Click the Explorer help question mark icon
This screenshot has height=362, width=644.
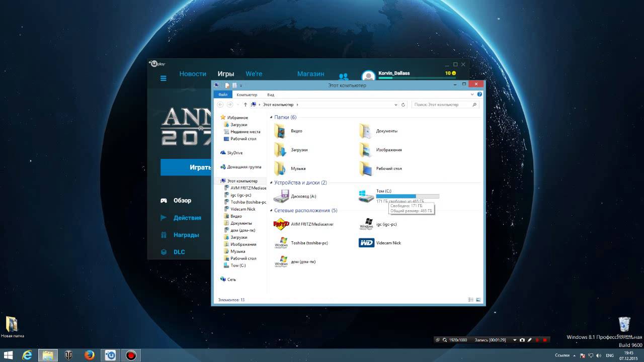pyautogui.click(x=479, y=95)
